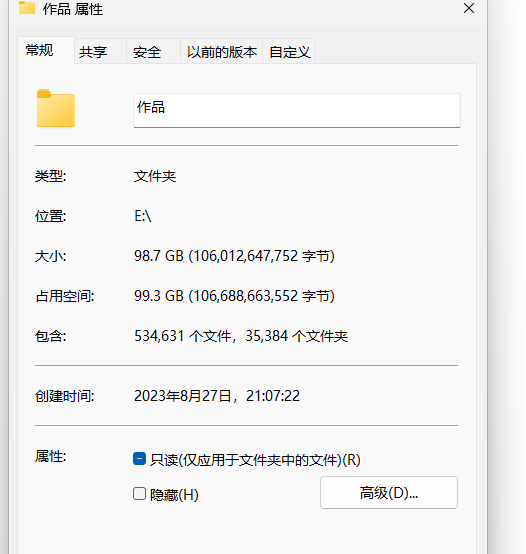Click the folder name field containing 作品

(297, 110)
